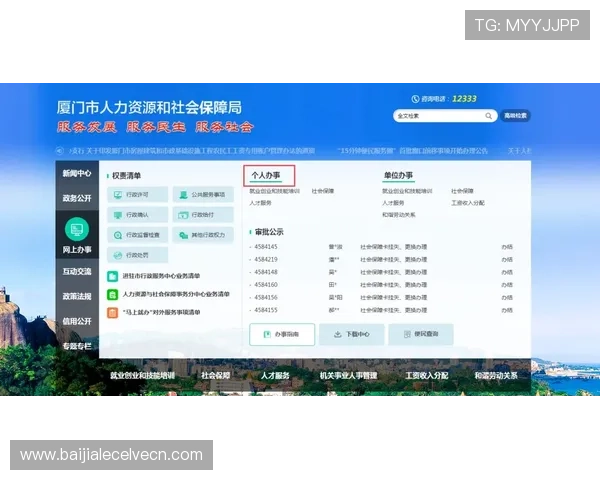Screen dimensions: 600x480
Task: Open 政务公开 in left sidebar
Action: point(77,198)
